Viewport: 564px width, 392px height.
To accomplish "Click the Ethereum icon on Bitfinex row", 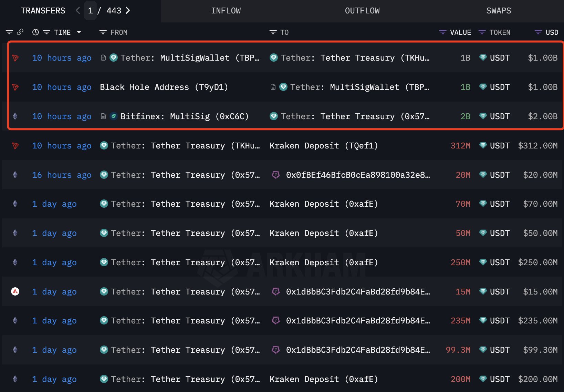I will 15,116.
